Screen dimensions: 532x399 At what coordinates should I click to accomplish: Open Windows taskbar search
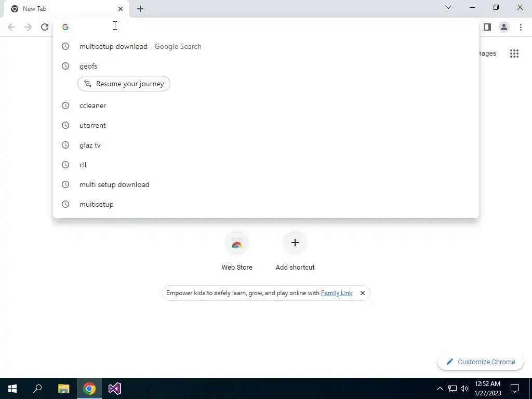tap(37, 389)
